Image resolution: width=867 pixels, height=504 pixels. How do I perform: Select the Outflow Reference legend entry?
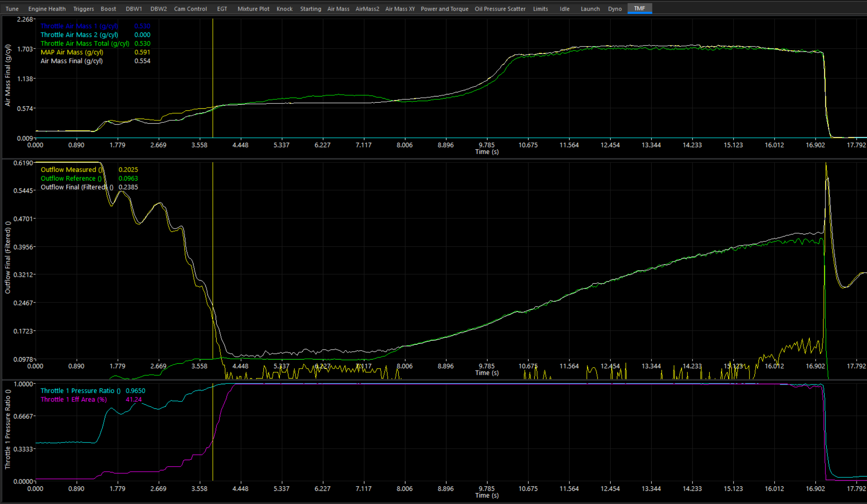pyautogui.click(x=71, y=178)
